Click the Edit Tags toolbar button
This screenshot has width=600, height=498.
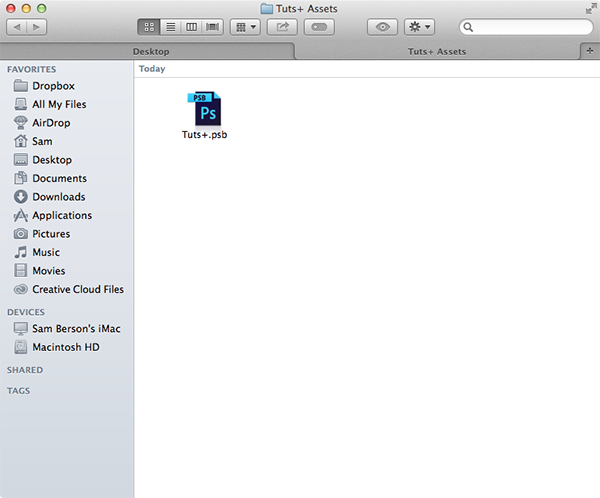[319, 27]
